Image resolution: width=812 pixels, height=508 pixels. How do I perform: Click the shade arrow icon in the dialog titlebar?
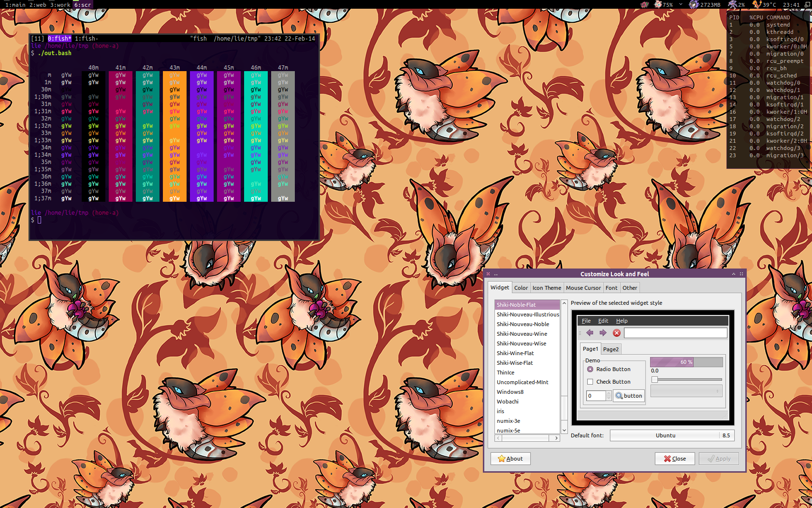(734, 274)
